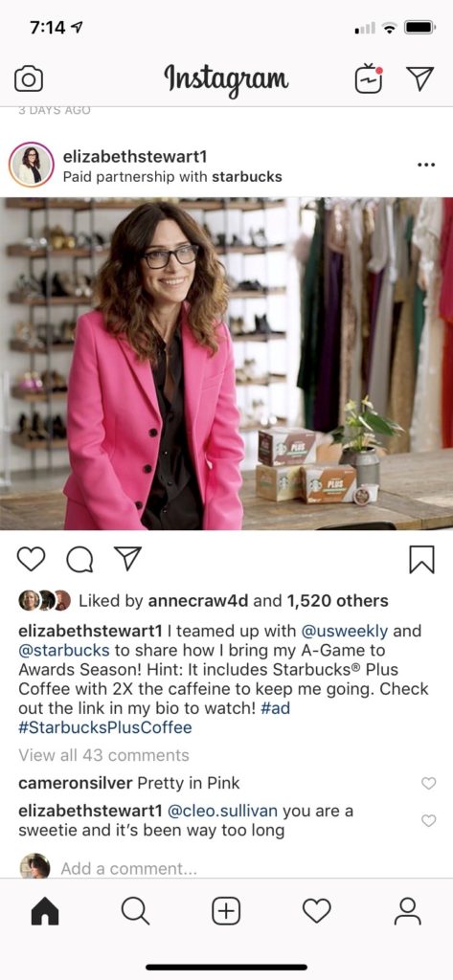Like the post with heart icon
Image resolution: width=453 pixels, height=980 pixels.
click(31, 559)
